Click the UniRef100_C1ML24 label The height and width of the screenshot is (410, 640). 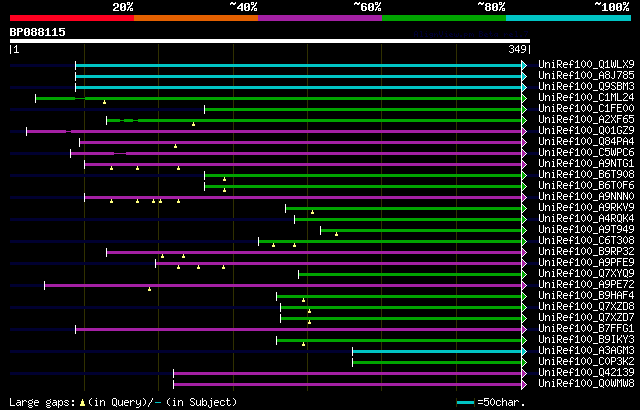click(x=586, y=98)
